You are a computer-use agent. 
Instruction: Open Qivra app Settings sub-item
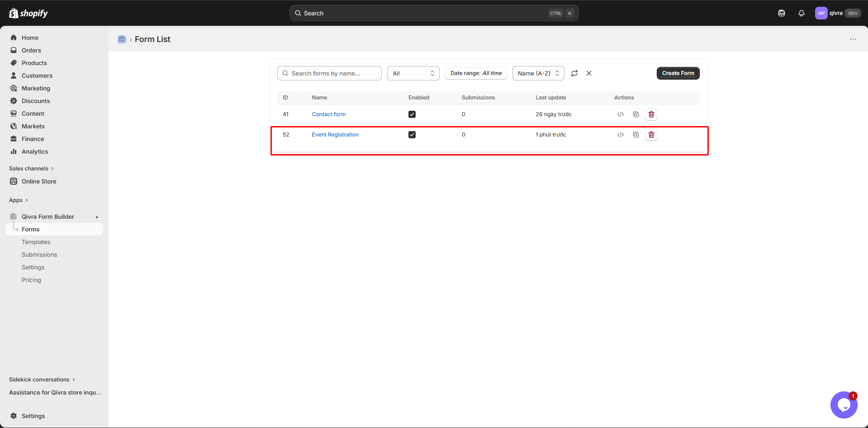33,267
